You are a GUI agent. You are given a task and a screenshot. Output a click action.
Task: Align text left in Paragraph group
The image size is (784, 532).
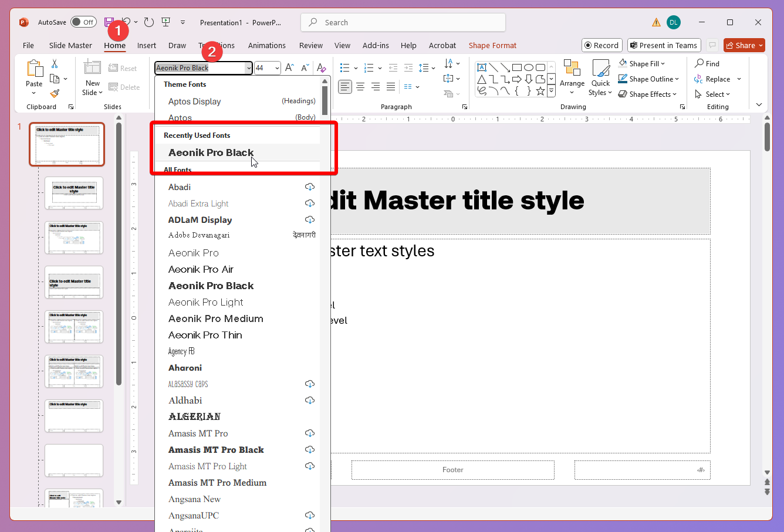pyautogui.click(x=345, y=87)
